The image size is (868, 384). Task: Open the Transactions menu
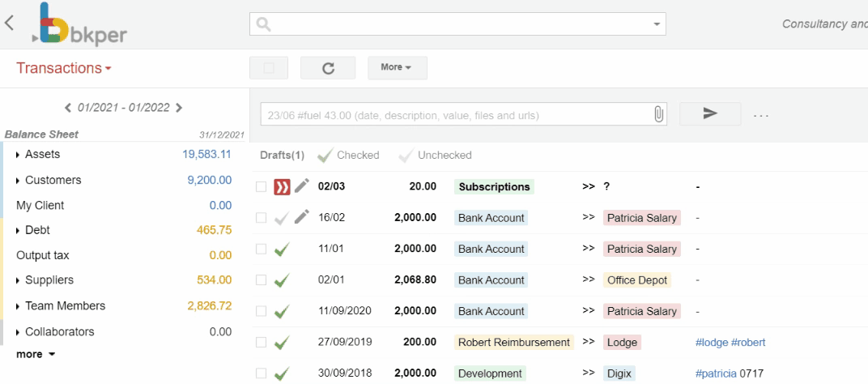click(x=64, y=68)
